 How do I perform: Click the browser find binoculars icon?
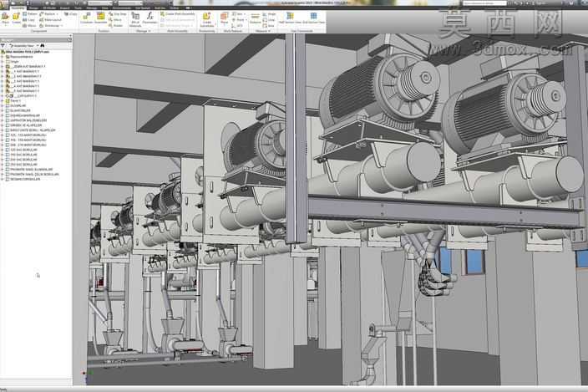pyautogui.click(x=43, y=45)
